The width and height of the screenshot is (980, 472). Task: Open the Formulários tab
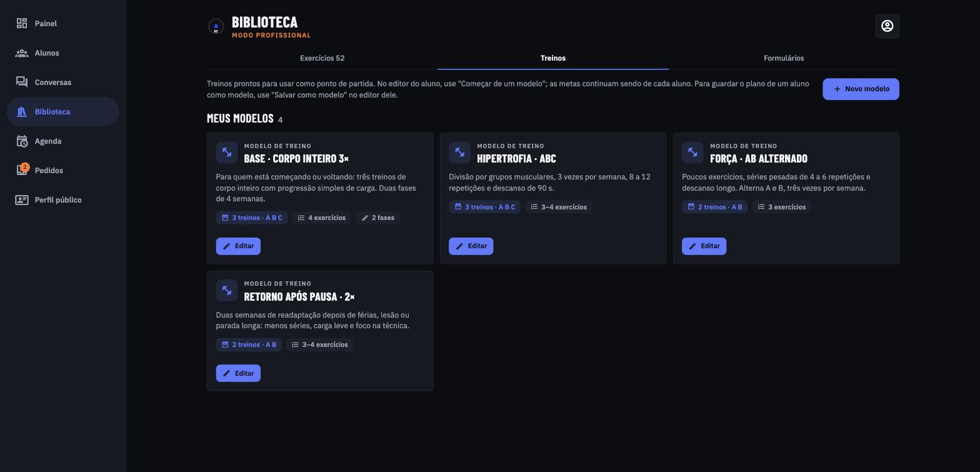[784, 58]
